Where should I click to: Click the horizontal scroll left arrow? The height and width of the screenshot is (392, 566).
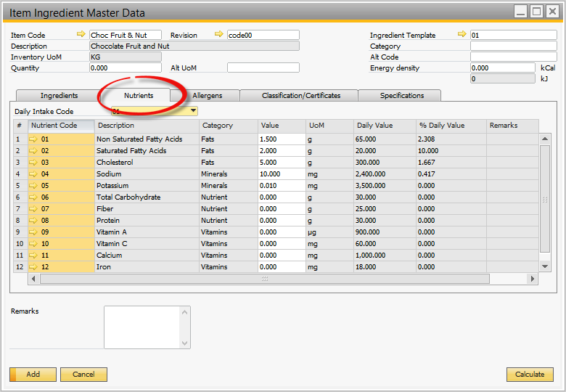point(33,279)
